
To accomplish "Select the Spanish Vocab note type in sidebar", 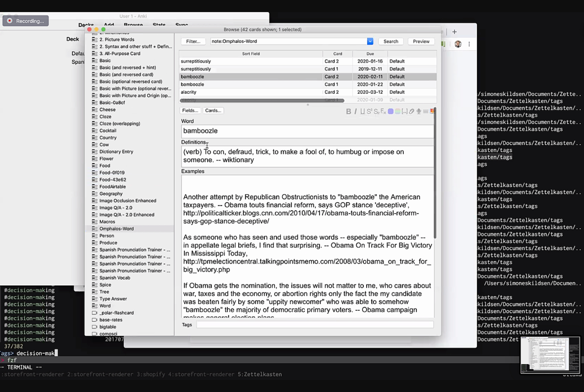I will click(115, 278).
